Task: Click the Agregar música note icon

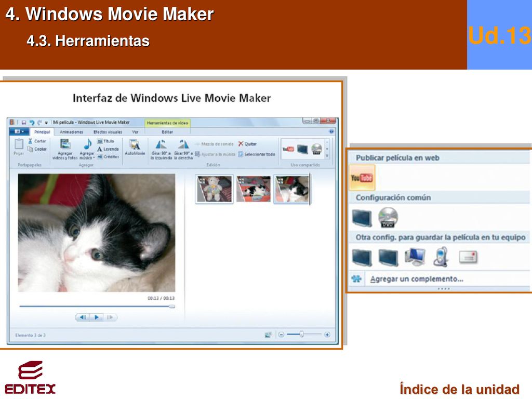Action: 87,144
